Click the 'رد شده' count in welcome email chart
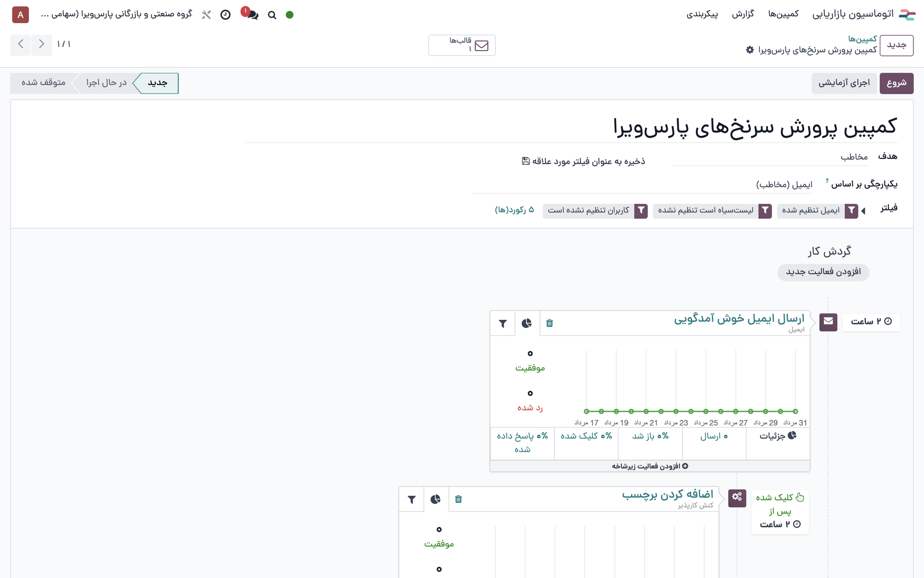This screenshot has width=924, height=578. click(x=530, y=394)
